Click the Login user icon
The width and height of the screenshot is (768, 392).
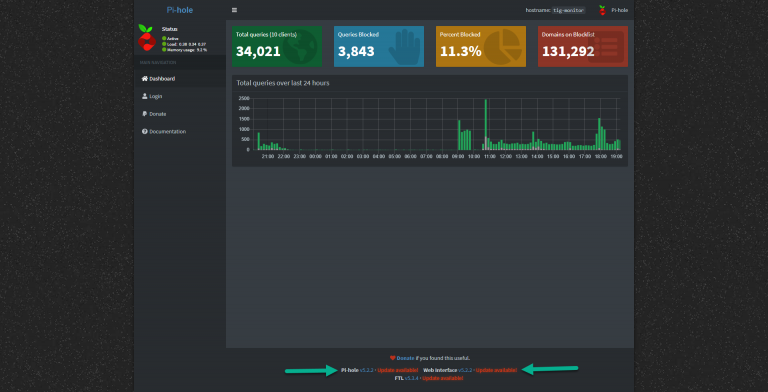[x=144, y=96]
